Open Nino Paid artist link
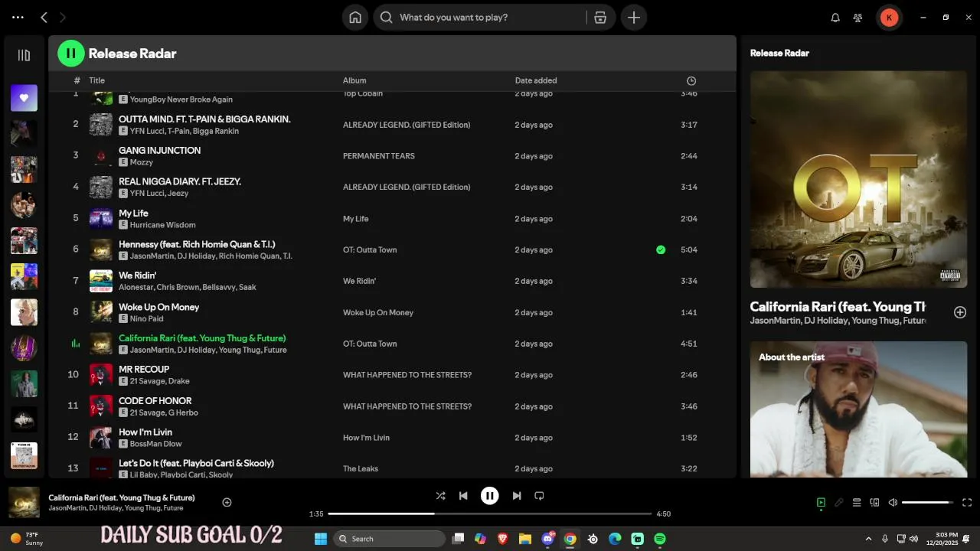Image resolution: width=980 pixels, height=551 pixels. 146,318
